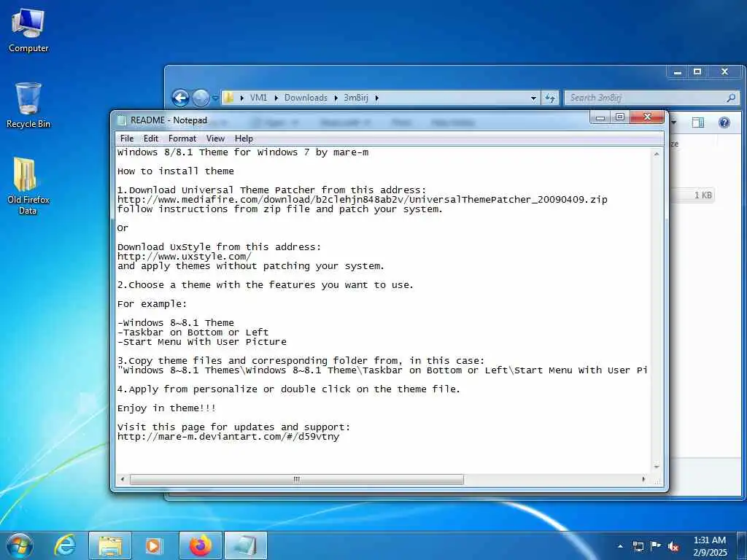Click the http://www.uxstyle.com/ line

(185, 256)
